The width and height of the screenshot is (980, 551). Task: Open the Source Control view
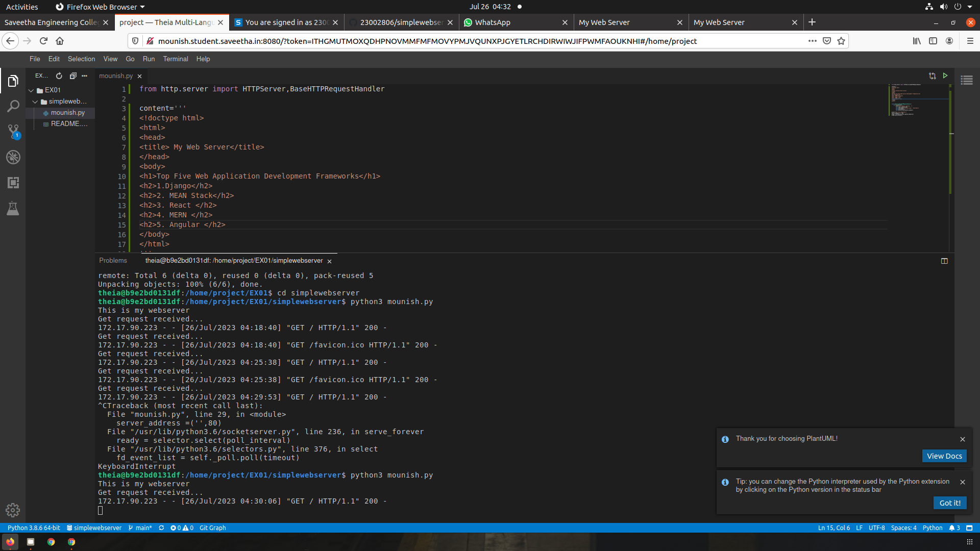coord(13,132)
